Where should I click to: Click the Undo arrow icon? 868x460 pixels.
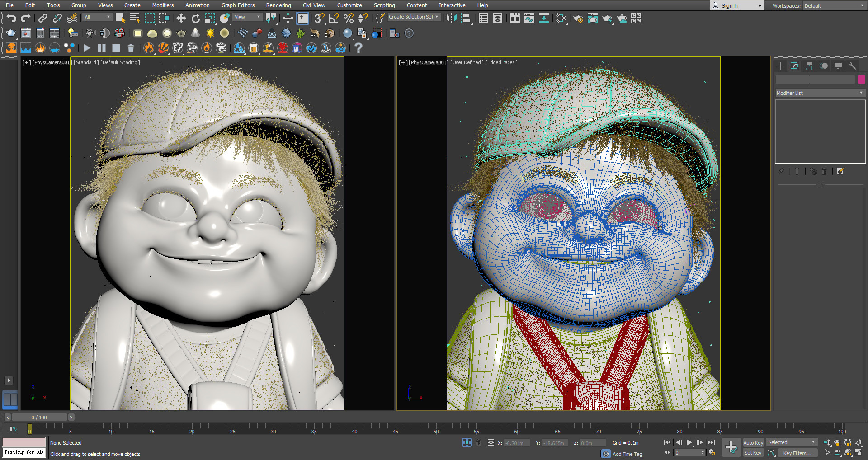click(x=11, y=18)
